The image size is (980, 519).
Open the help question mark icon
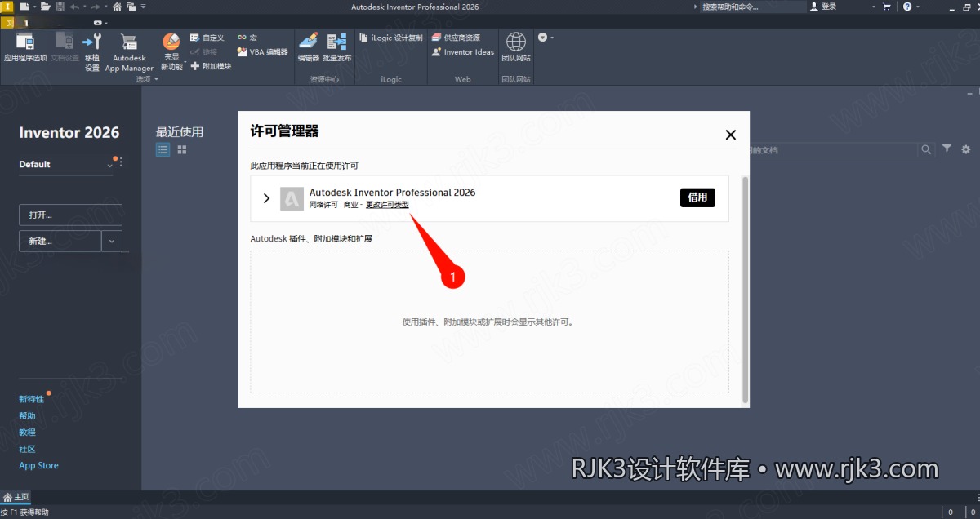(x=906, y=7)
